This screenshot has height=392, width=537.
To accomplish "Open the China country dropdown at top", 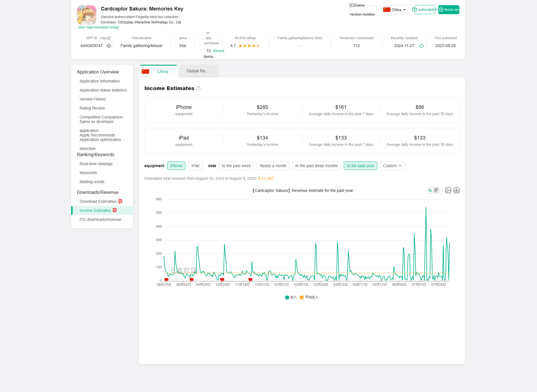I will coord(395,10).
